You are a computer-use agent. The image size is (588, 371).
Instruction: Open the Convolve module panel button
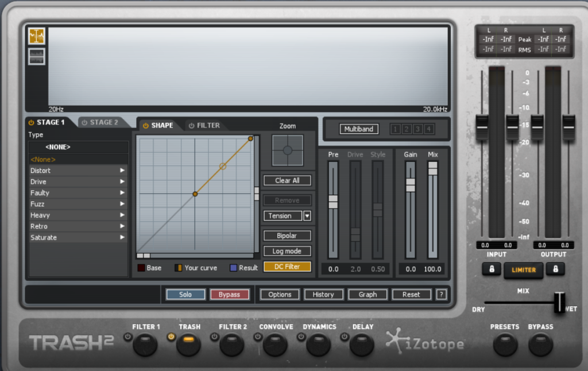tap(275, 345)
